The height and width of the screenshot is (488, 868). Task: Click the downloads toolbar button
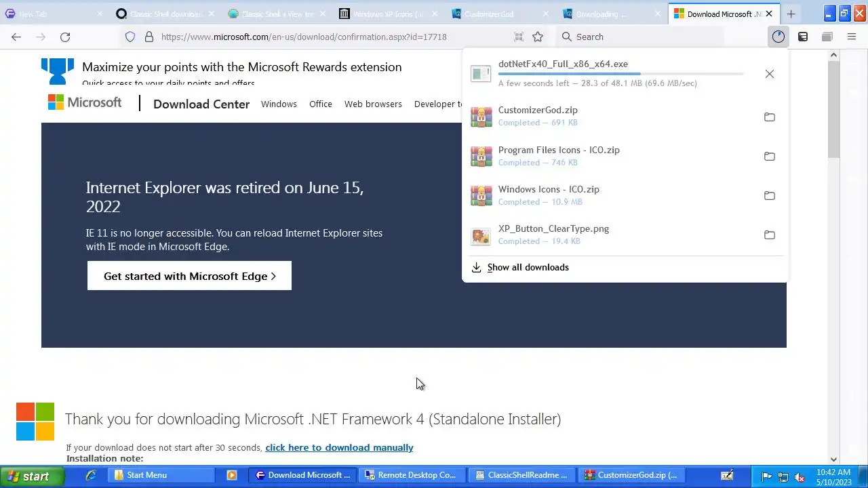778,37
